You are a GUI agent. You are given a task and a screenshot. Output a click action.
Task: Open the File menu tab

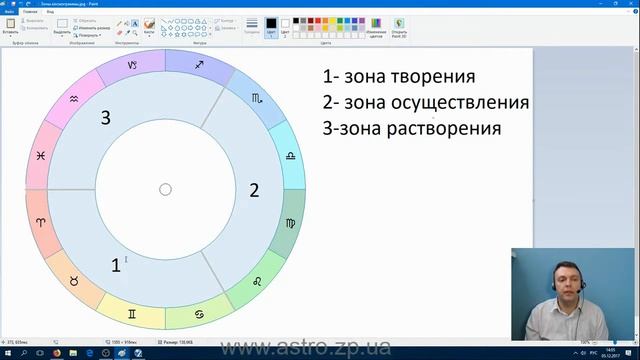(9, 11)
